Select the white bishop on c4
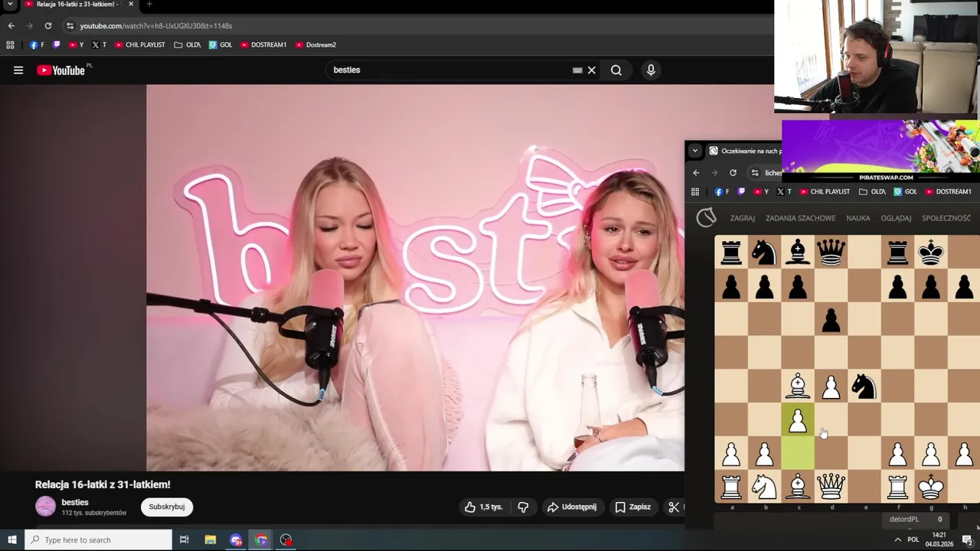Image resolution: width=980 pixels, height=551 pixels. [x=798, y=386]
